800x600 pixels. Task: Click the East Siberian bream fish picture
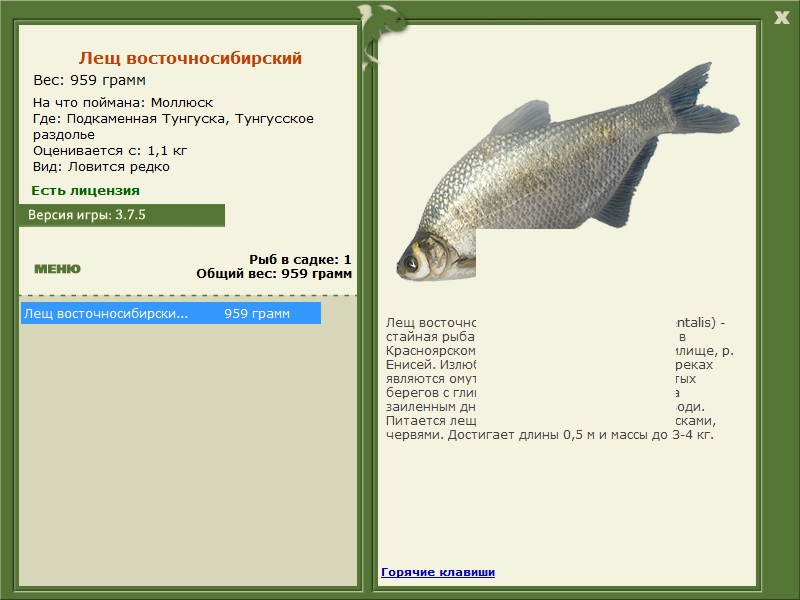(x=568, y=171)
